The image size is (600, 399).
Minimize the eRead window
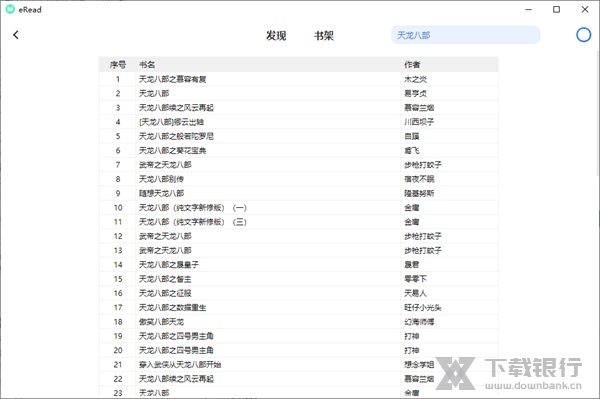click(x=528, y=10)
